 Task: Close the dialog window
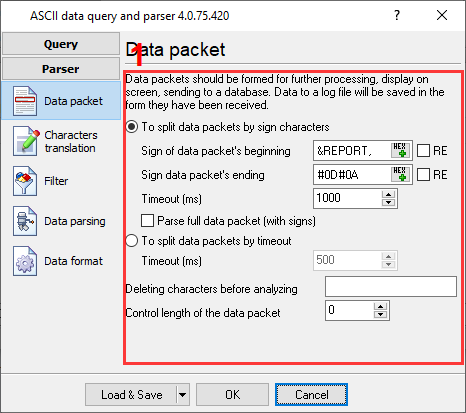point(442,15)
